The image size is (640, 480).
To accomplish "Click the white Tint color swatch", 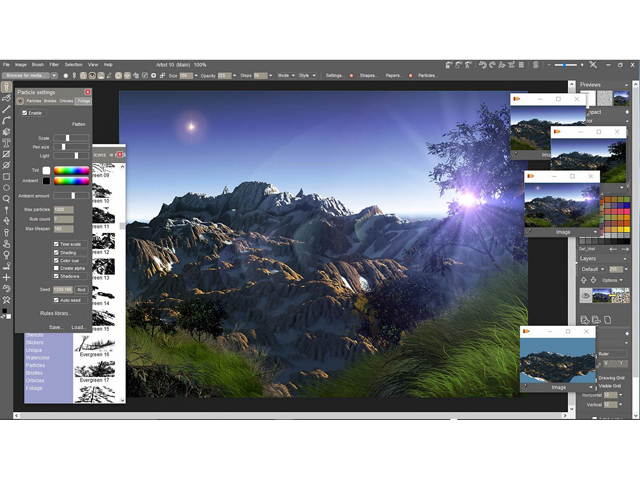I will [46, 170].
